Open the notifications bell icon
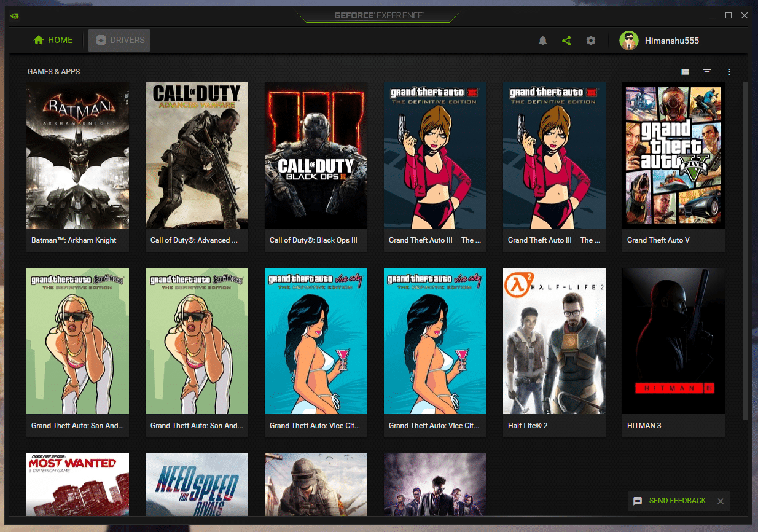The height and width of the screenshot is (532, 758). pos(542,41)
